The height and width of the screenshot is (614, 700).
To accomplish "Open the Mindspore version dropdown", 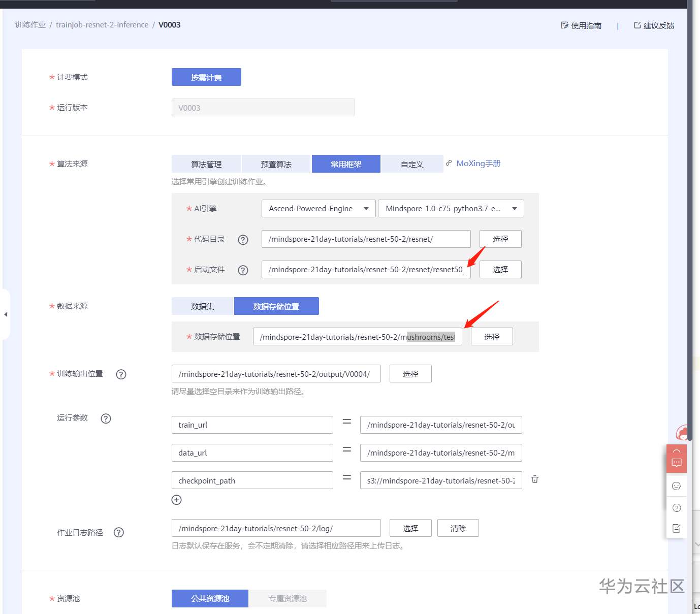I will coord(451,209).
